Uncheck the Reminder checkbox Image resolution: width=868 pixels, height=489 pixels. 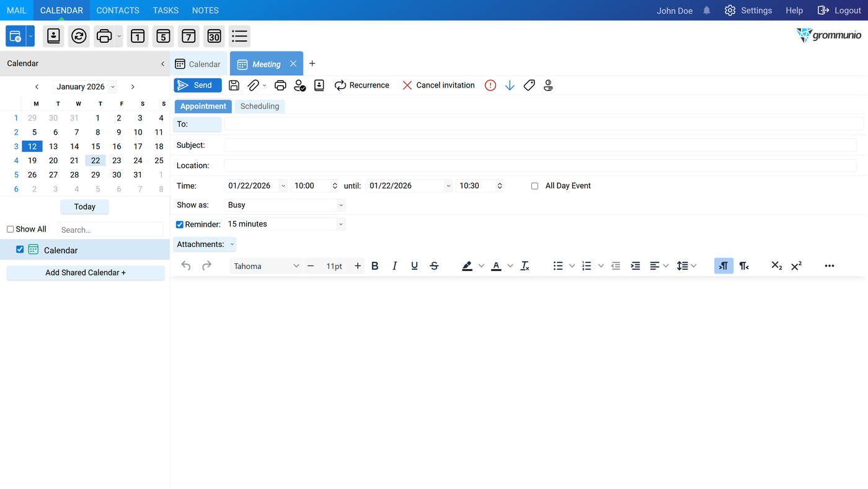coord(180,225)
